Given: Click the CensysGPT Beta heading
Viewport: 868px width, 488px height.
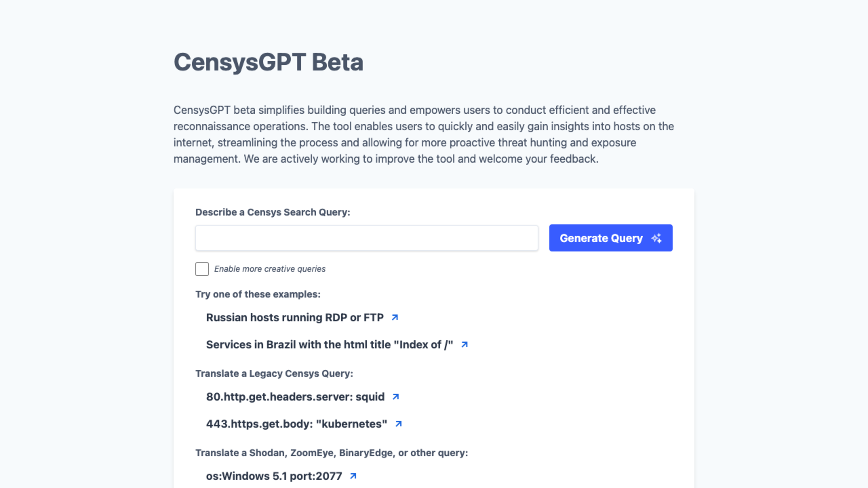Looking at the screenshot, I should click(268, 62).
